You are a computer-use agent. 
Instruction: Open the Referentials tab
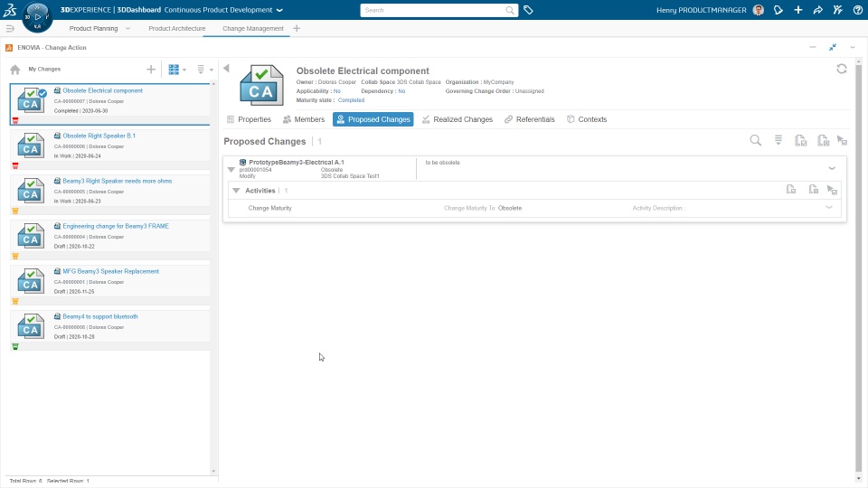(x=529, y=119)
